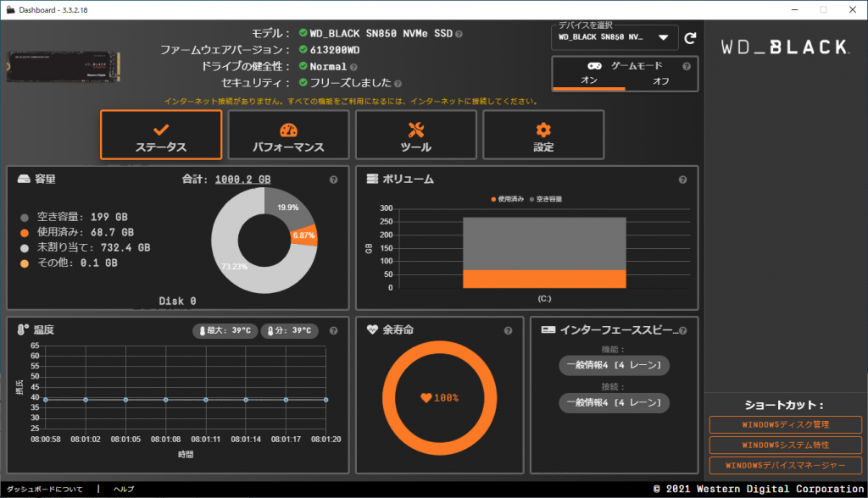The image size is (868, 498).
Task: Open the help icon in the ボリューム panel
Action: coord(682,180)
